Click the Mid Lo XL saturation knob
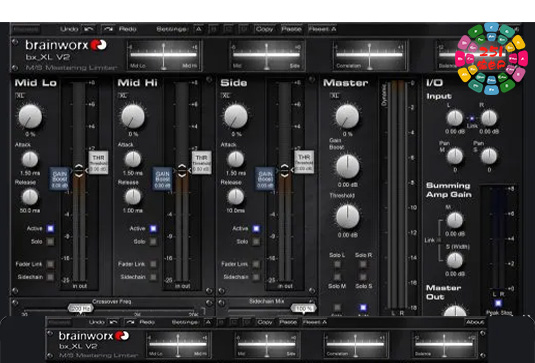This screenshot has width=535, height=363. coord(30,116)
